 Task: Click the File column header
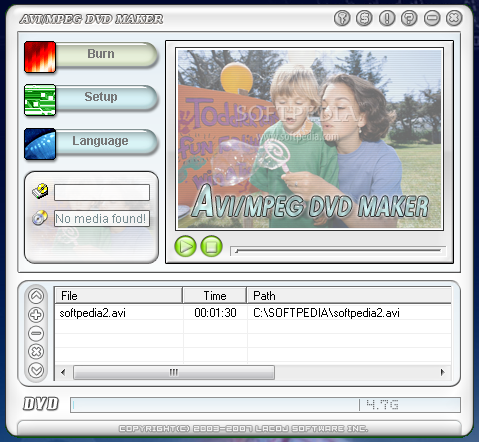(x=119, y=296)
